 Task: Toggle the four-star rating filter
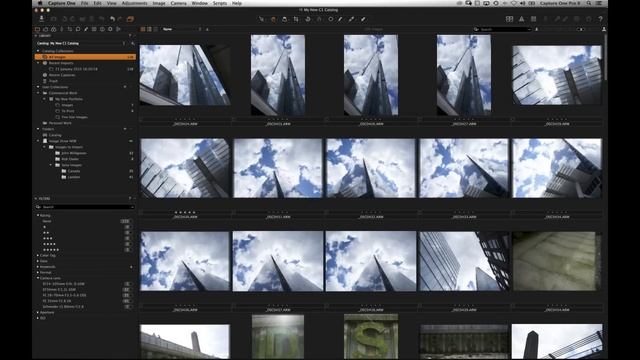click(127, 244)
